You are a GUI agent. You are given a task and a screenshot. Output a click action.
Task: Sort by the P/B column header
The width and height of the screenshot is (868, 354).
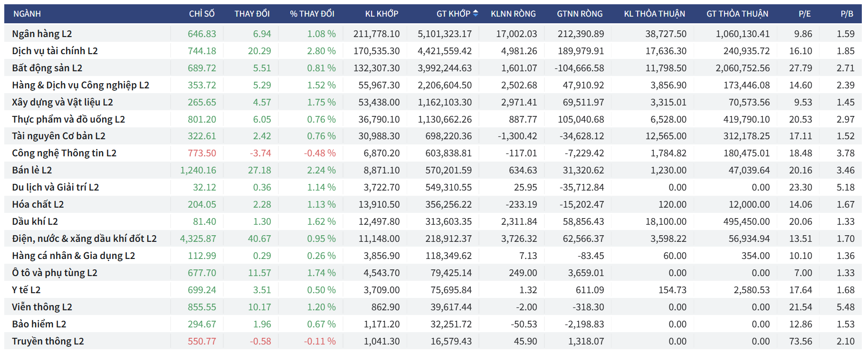point(847,14)
